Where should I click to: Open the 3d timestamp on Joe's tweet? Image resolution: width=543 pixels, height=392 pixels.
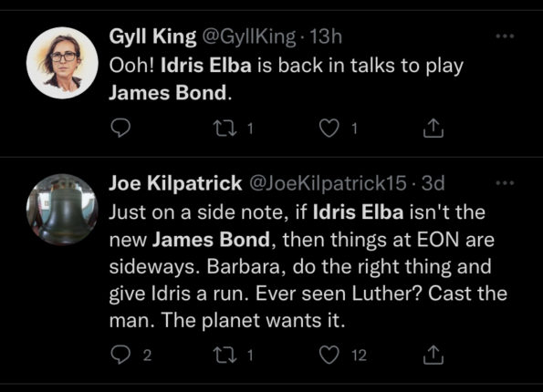(433, 183)
